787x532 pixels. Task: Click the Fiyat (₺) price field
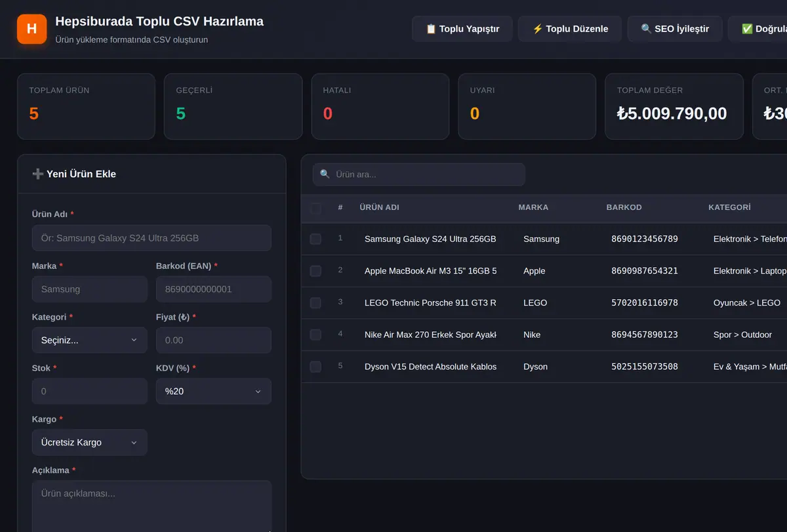point(213,340)
